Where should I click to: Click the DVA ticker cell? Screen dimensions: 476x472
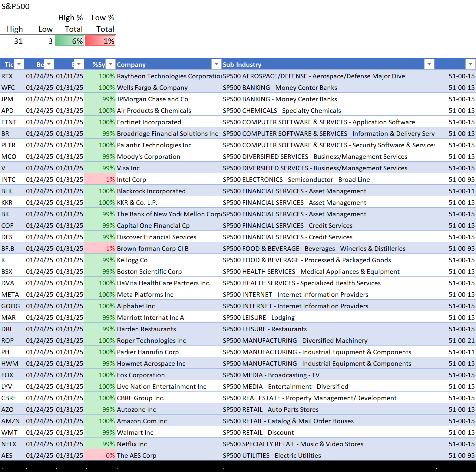coord(12,283)
